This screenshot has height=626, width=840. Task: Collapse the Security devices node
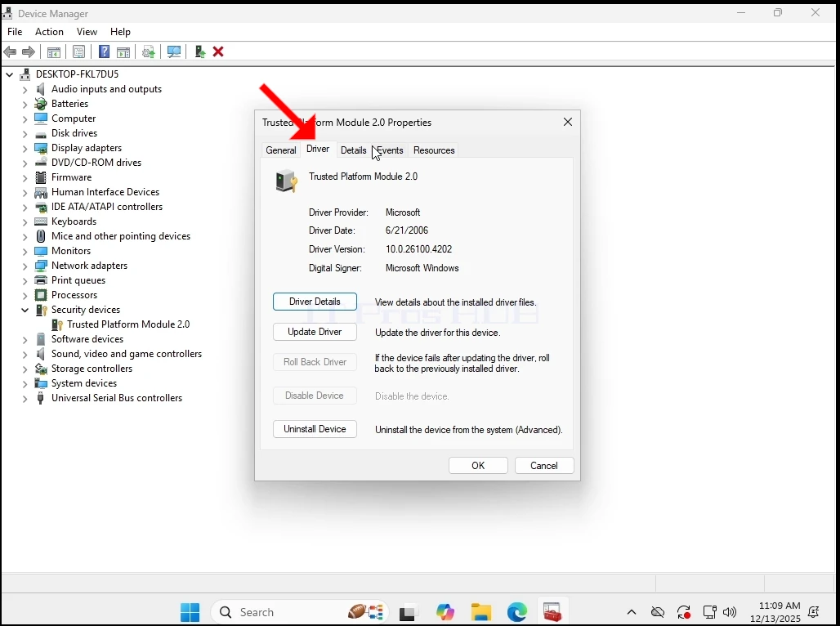coord(25,310)
